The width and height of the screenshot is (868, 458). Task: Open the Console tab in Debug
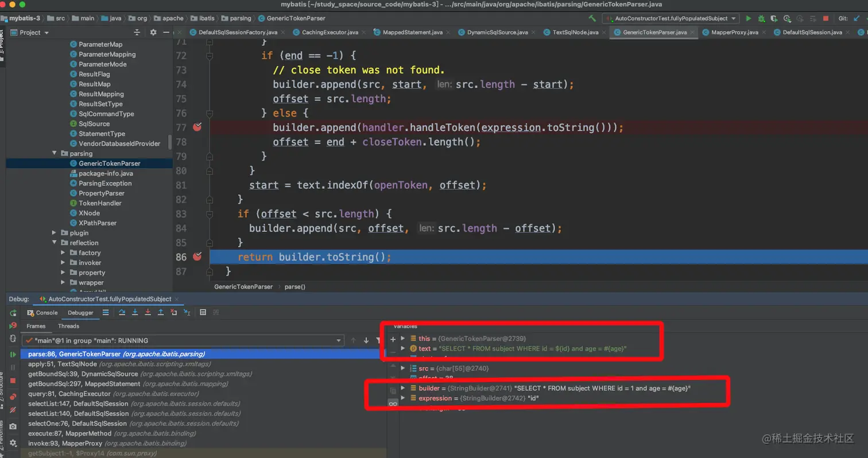point(42,313)
